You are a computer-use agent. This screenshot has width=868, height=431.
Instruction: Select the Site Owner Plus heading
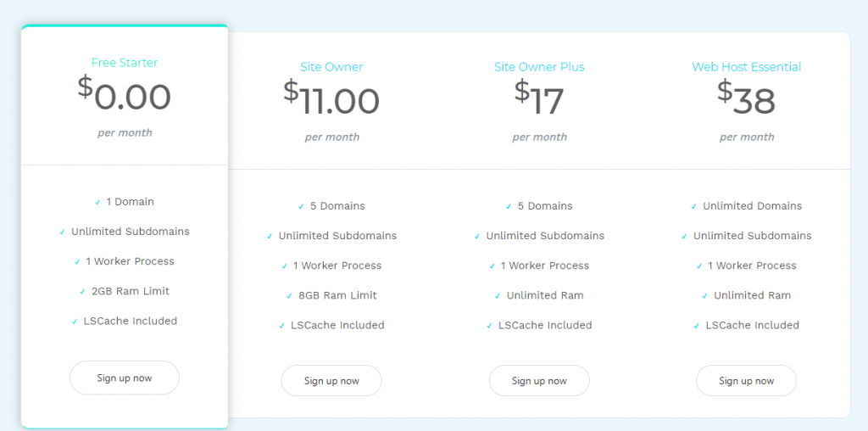539,67
